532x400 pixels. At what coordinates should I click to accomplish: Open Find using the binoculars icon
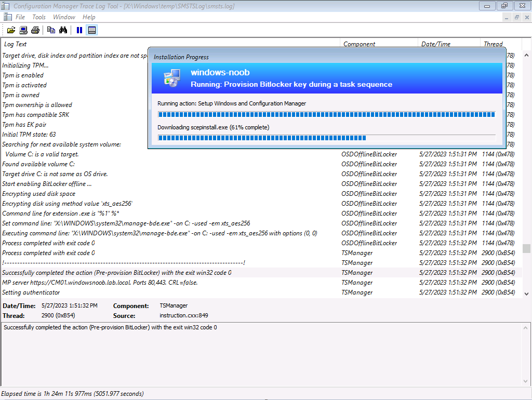[x=63, y=30]
